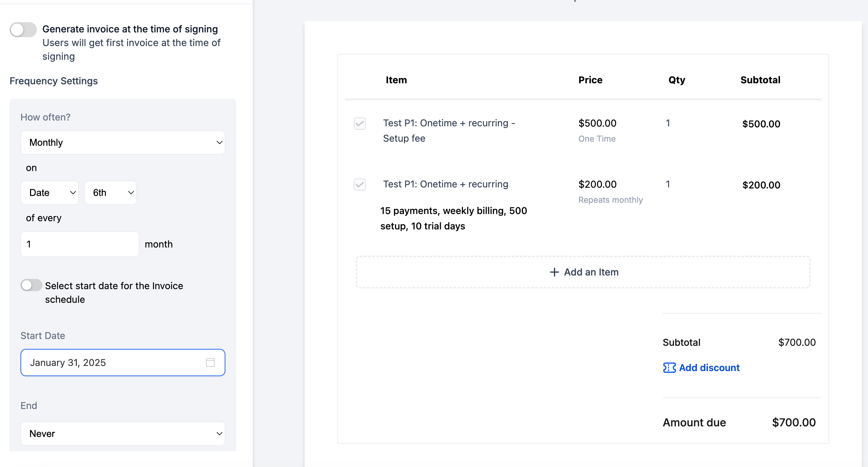Viewport: 868px width, 467px height.
Task: Click the discount ticket icon
Action: tap(669, 368)
